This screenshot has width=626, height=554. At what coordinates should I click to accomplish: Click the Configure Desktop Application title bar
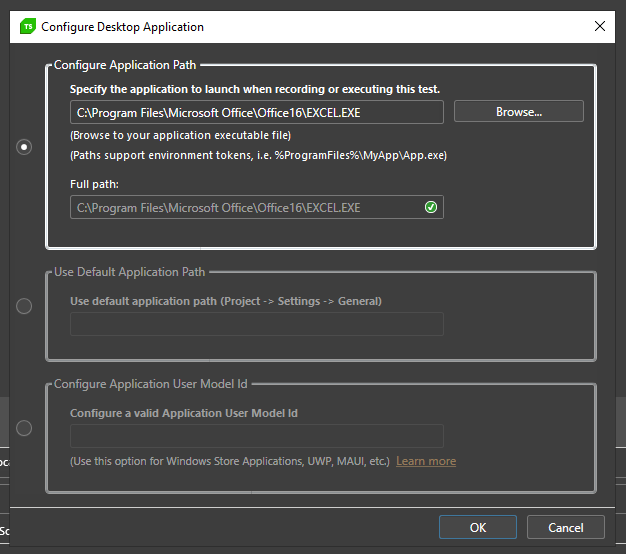click(x=300, y=27)
